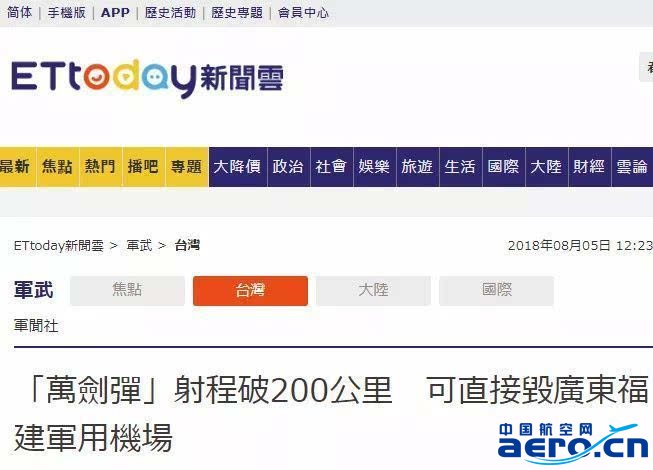Open the 手機版 mobile version link
Viewport: 653px width, 470px height.
click(66, 12)
